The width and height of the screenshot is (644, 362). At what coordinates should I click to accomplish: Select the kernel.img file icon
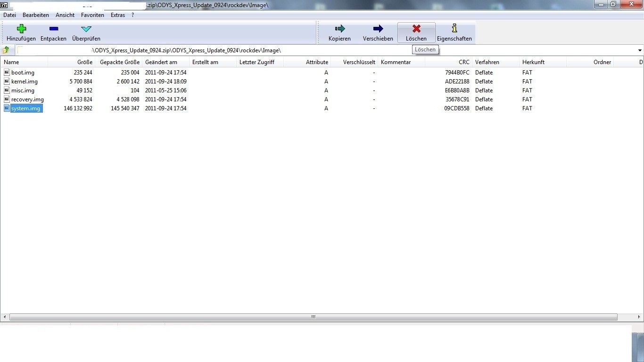tap(7, 81)
